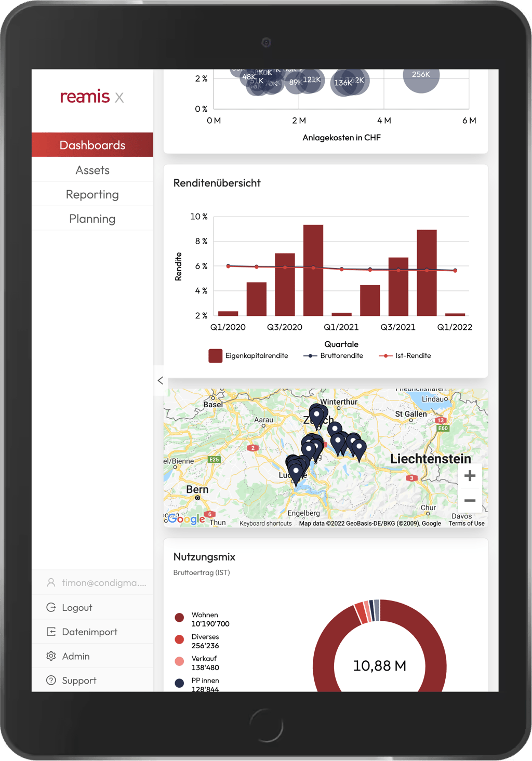Click the user profile icon

point(51,582)
